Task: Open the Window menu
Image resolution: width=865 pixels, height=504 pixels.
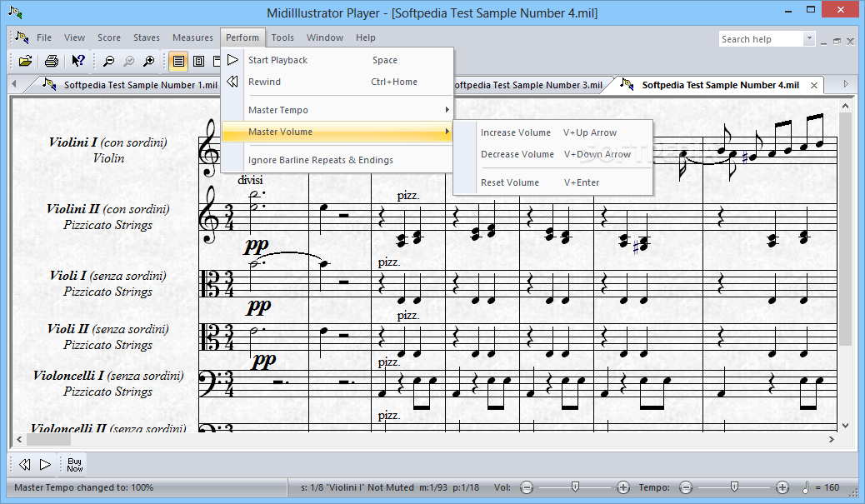Action: (325, 37)
